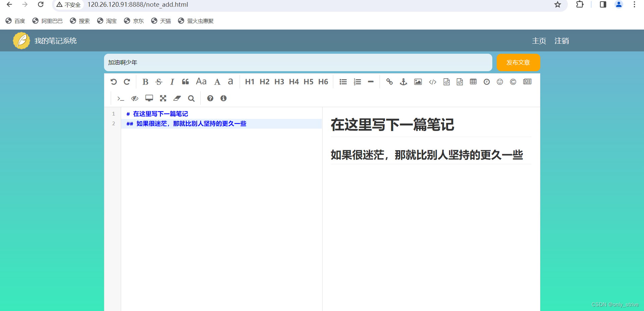
Task: Click the 我的笔记系统 site title
Action: tap(56, 41)
